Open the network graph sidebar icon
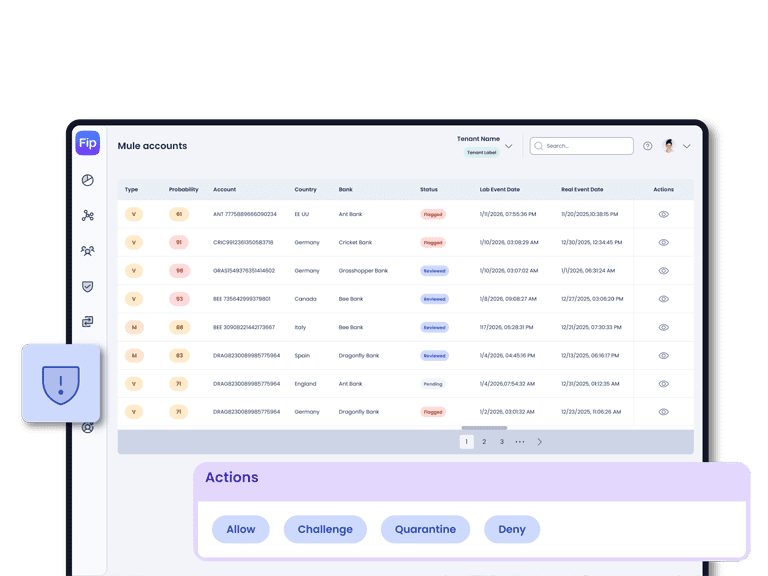The image size is (768, 576). point(88,216)
